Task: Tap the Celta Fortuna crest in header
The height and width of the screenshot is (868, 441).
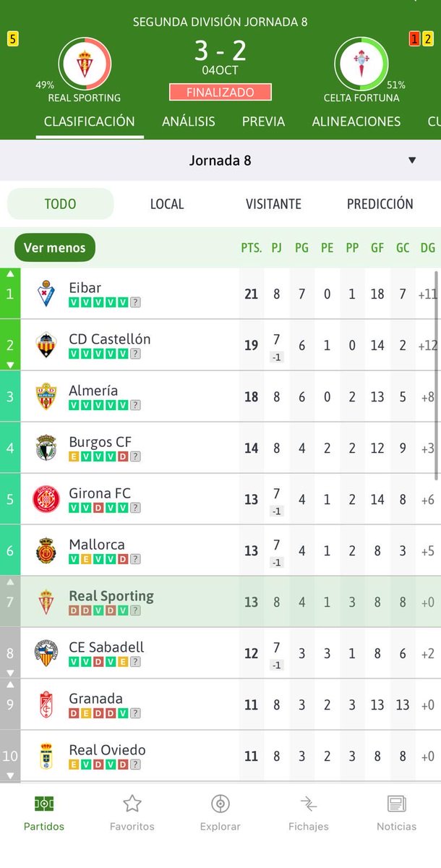Action: coord(361,64)
